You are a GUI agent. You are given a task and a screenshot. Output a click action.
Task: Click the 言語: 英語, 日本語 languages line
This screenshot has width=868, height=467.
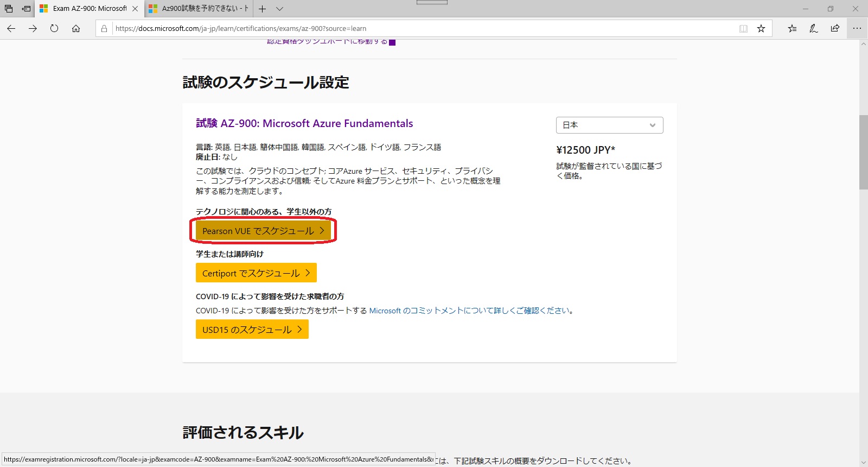tap(318, 147)
